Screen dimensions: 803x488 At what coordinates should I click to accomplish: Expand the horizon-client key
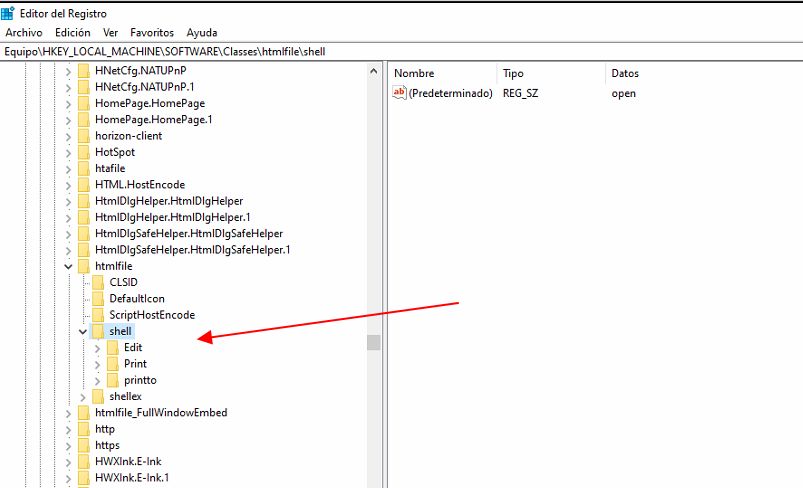(x=68, y=137)
